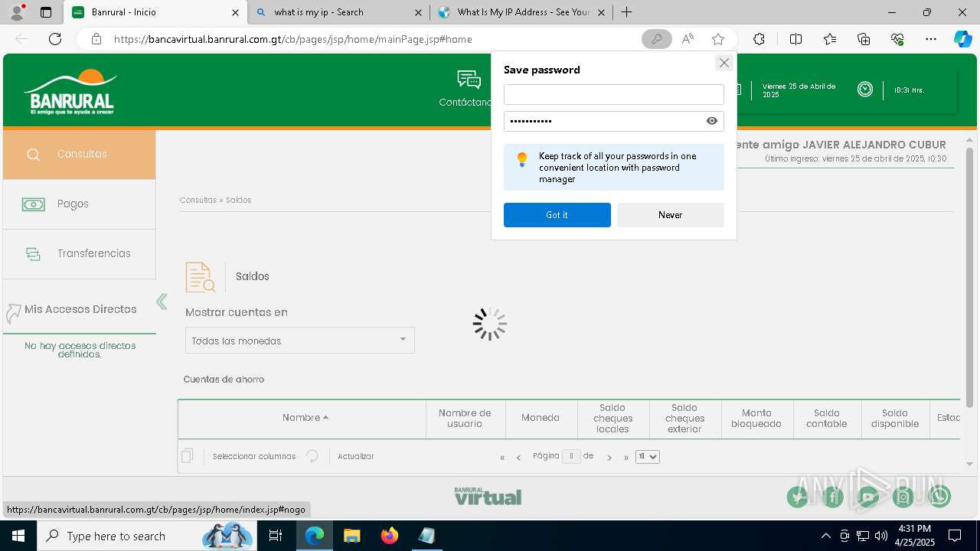Viewport: 980px width, 551px height.
Task: Select Pagos menu item
Action: [79, 204]
